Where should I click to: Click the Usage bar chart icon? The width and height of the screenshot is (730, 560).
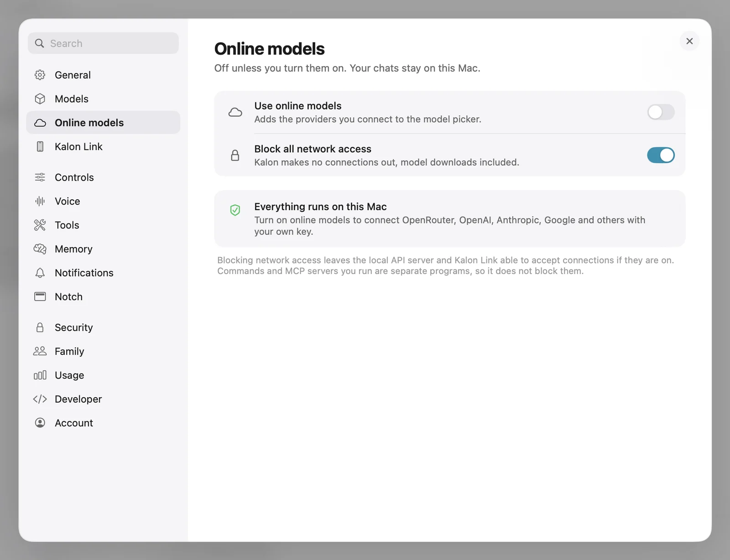[x=40, y=375]
